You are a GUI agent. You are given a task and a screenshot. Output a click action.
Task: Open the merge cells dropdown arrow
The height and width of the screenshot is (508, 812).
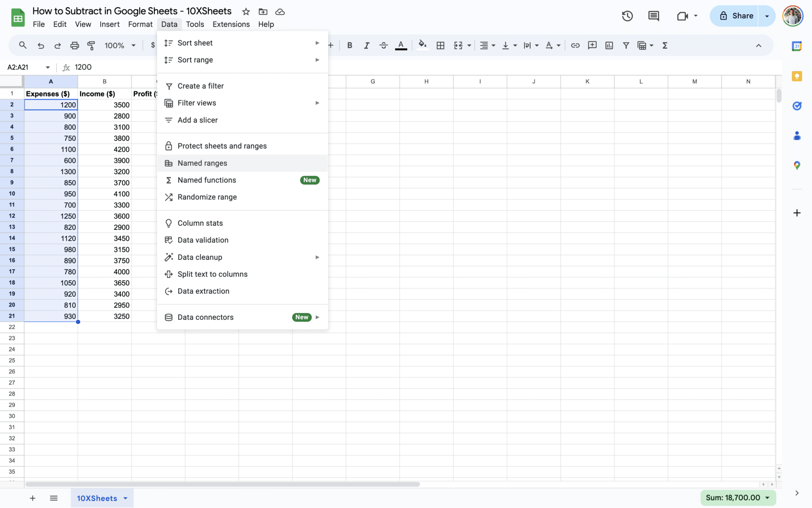[469, 45]
